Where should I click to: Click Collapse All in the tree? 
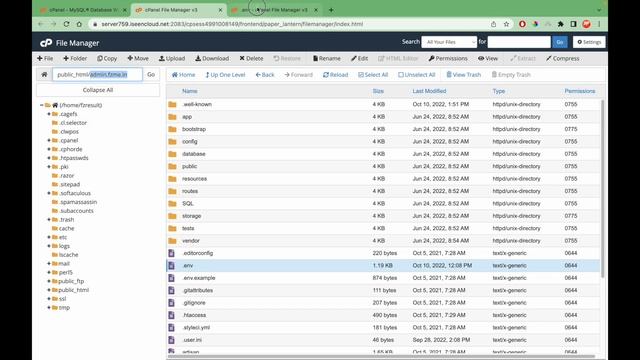pyautogui.click(x=98, y=90)
